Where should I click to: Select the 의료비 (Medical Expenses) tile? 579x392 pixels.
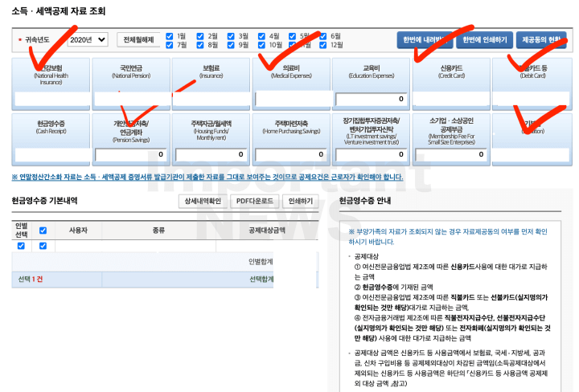pyautogui.click(x=291, y=84)
